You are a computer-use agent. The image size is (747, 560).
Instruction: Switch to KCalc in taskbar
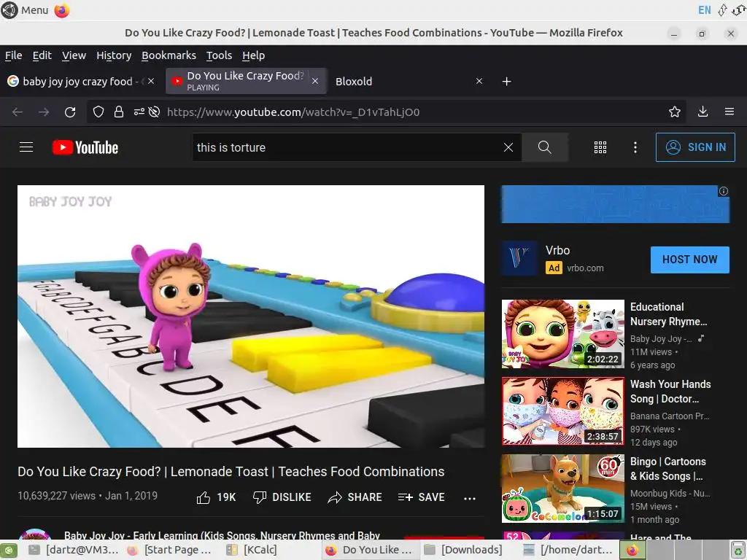pos(252,550)
